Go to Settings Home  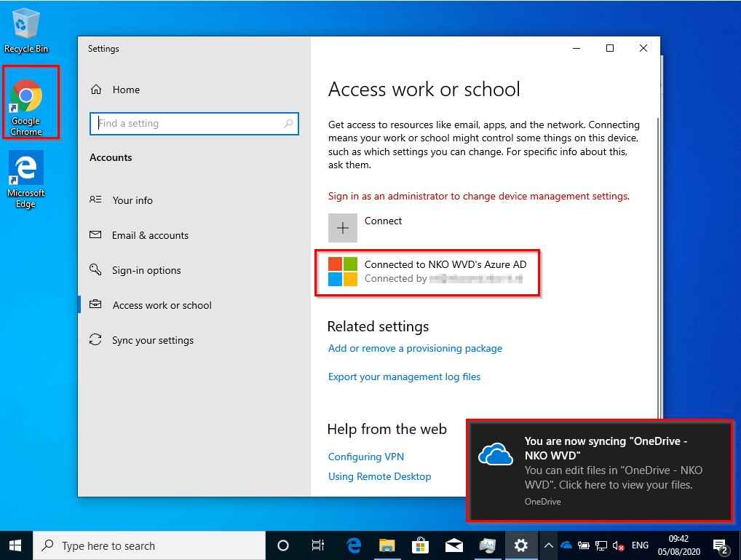(x=126, y=90)
